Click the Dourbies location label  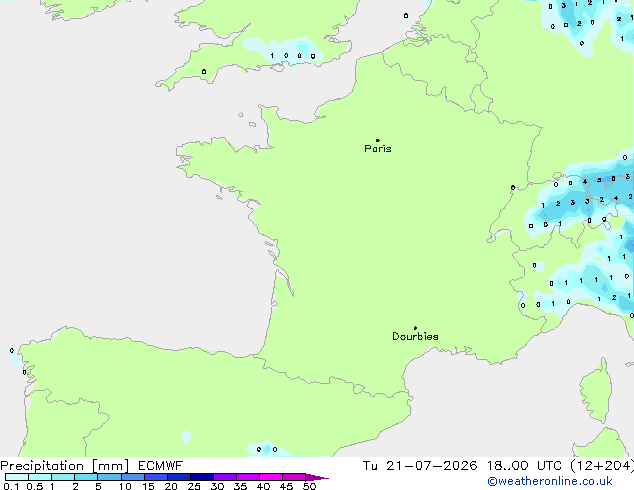coord(415,336)
